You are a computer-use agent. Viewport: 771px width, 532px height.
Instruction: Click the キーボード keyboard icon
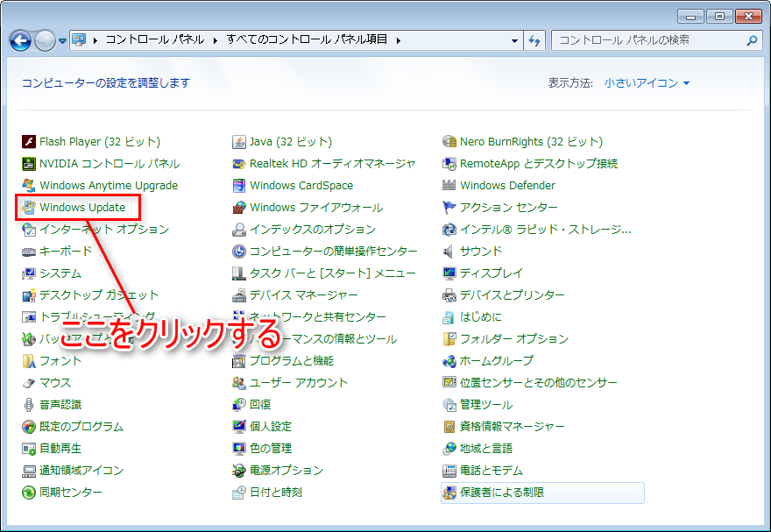[29, 252]
